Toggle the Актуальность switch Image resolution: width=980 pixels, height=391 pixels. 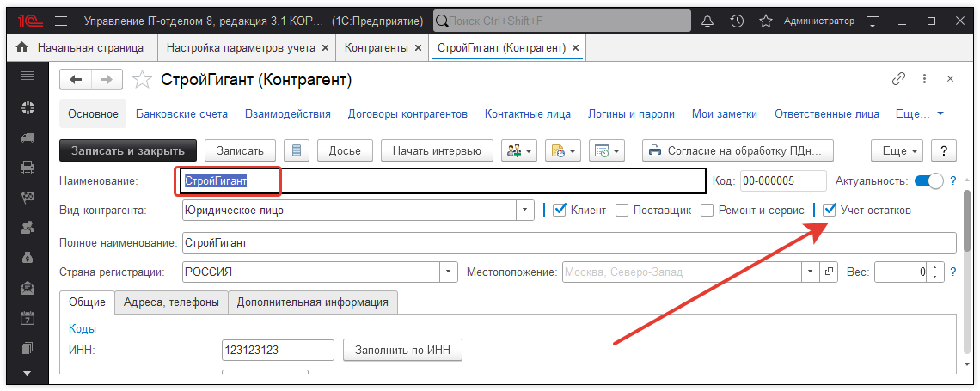(x=928, y=180)
